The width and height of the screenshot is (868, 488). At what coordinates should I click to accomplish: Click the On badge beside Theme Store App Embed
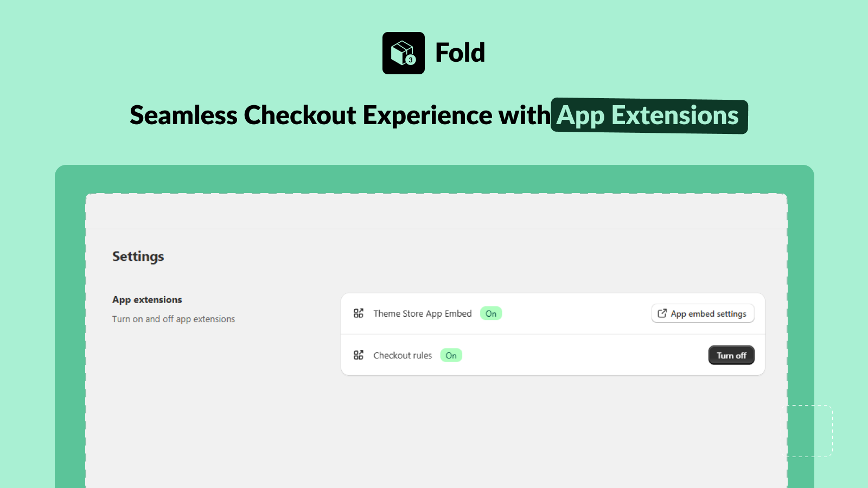coord(491,313)
